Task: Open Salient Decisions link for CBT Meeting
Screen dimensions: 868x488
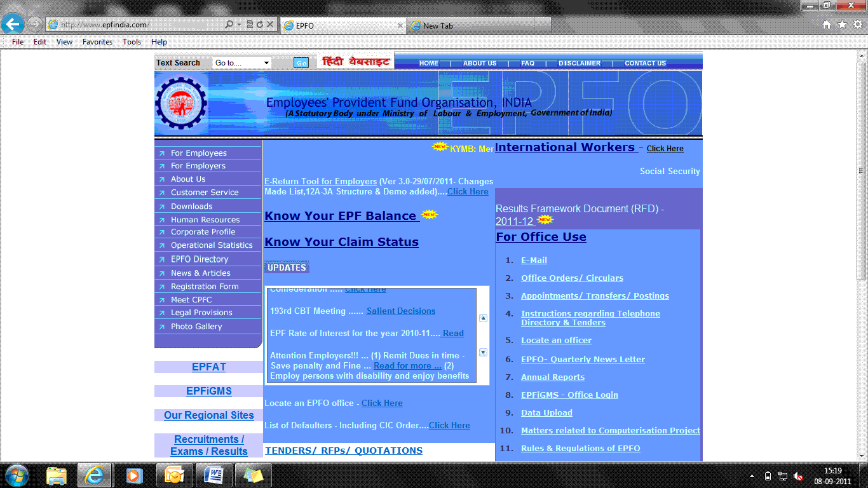Action: (x=401, y=311)
